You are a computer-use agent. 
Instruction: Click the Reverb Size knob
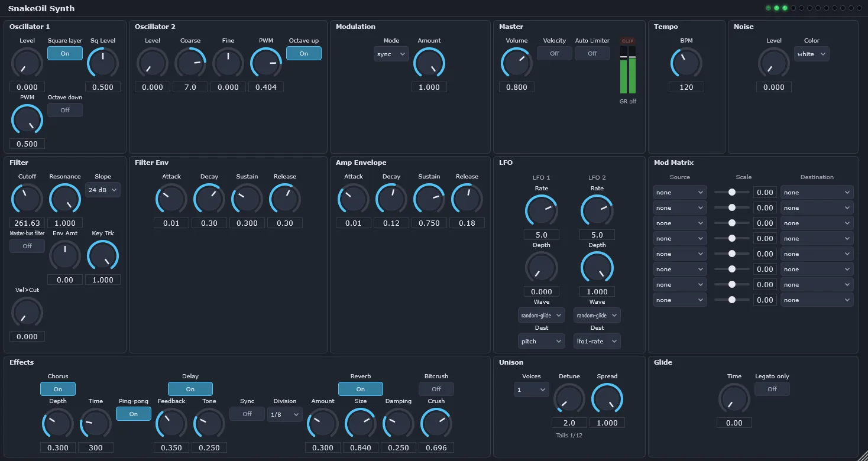coord(361,423)
